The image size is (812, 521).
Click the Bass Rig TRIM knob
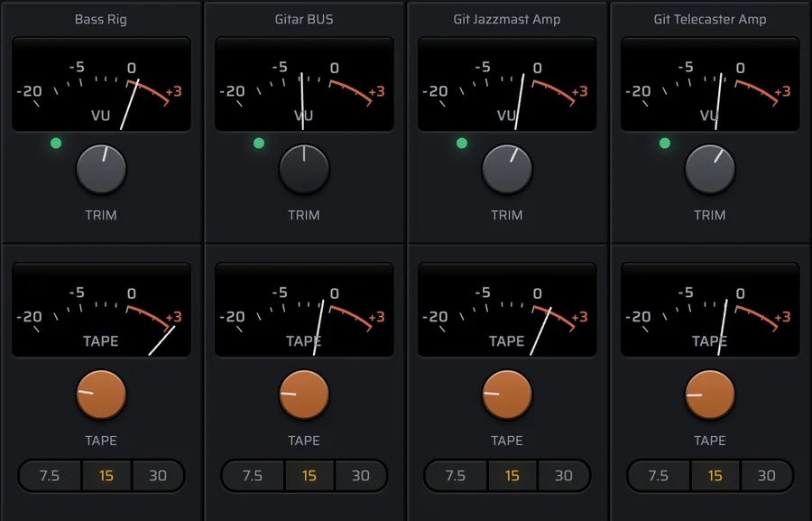[101, 170]
